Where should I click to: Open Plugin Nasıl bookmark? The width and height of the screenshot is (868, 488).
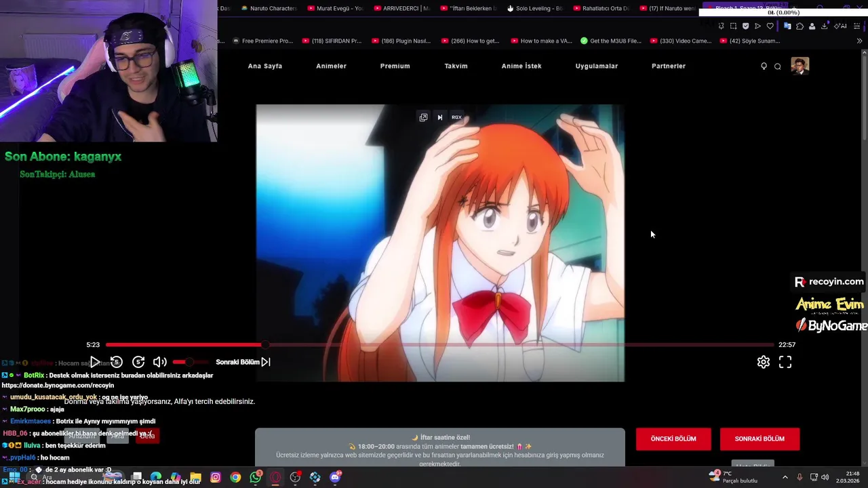(401, 41)
